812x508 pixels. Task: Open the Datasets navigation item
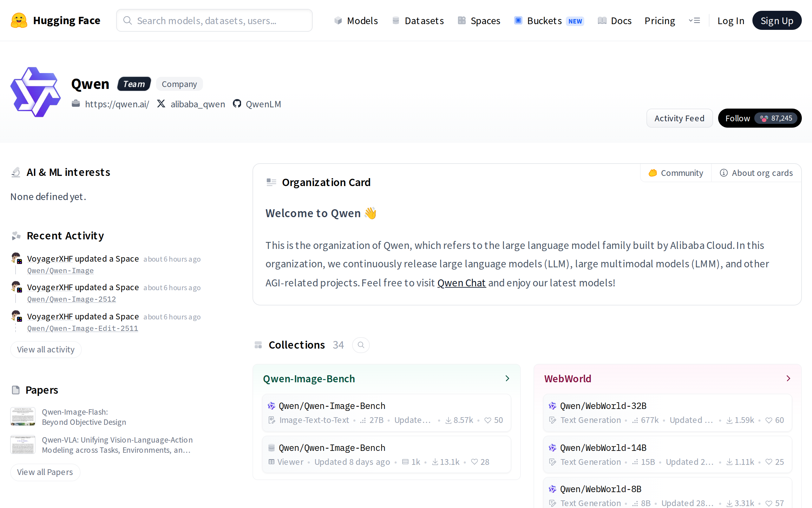click(418, 21)
